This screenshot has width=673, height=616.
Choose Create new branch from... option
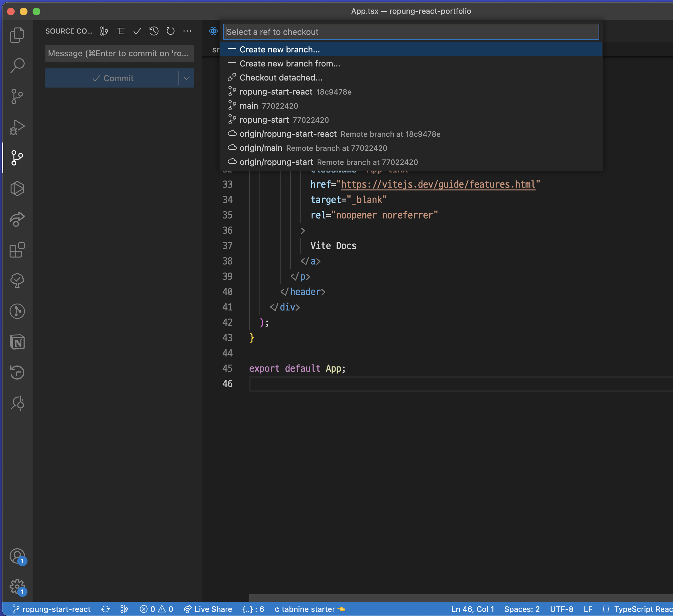coord(290,63)
